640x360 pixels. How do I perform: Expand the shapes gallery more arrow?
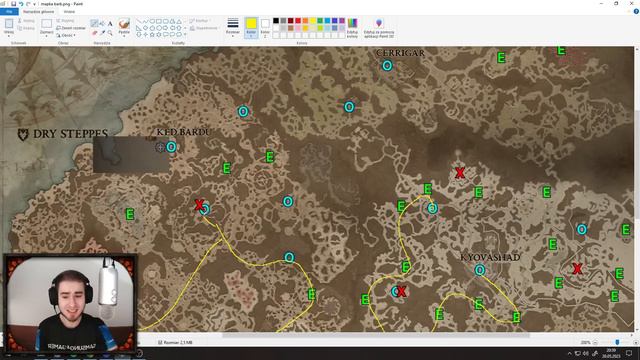click(x=185, y=35)
